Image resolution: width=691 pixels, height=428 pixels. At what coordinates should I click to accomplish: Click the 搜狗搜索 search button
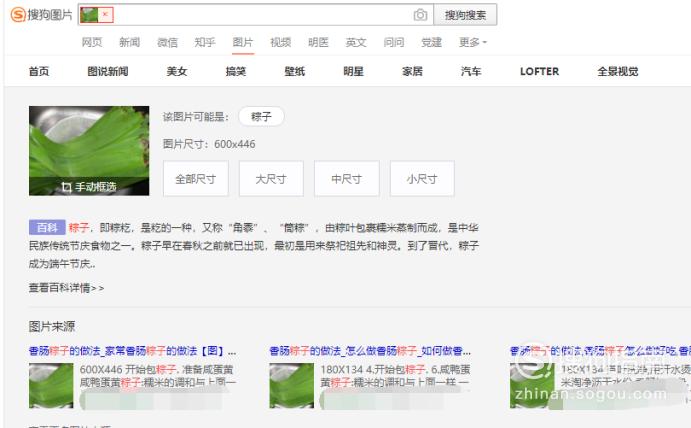pyautogui.click(x=465, y=15)
